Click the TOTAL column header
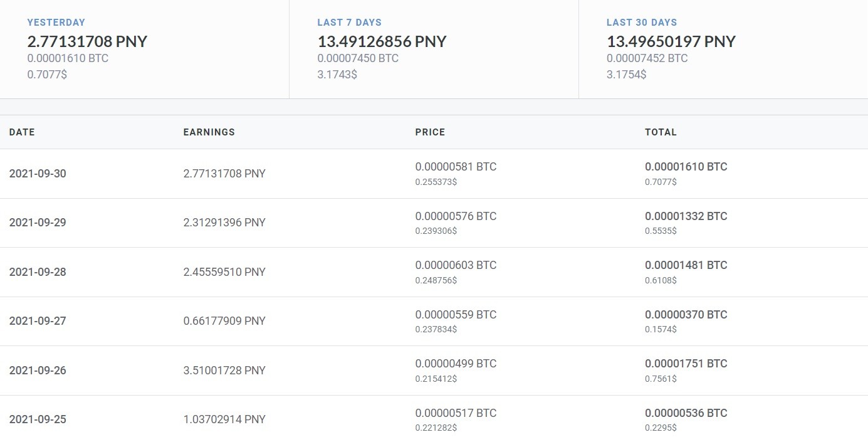 pos(661,132)
